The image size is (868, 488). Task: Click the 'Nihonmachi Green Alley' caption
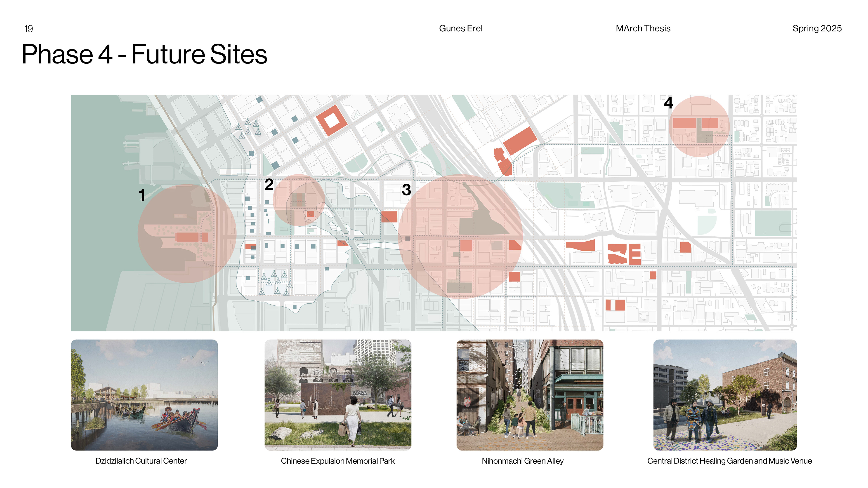[523, 461]
